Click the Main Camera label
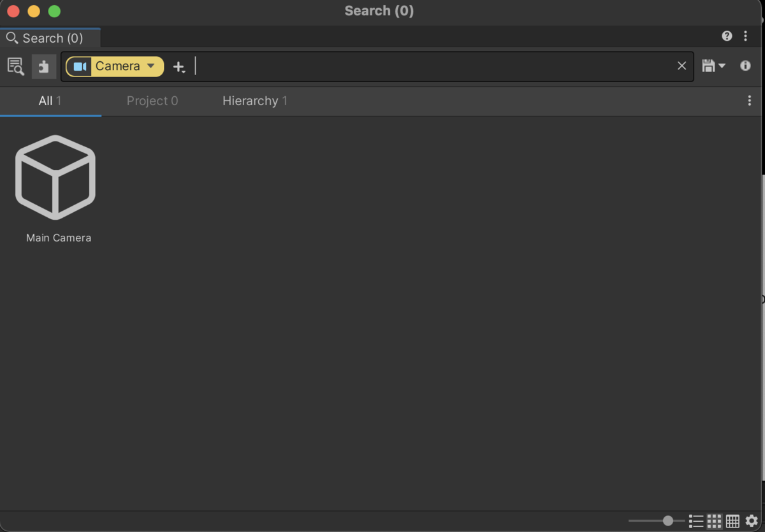The height and width of the screenshot is (532, 765). (59, 238)
